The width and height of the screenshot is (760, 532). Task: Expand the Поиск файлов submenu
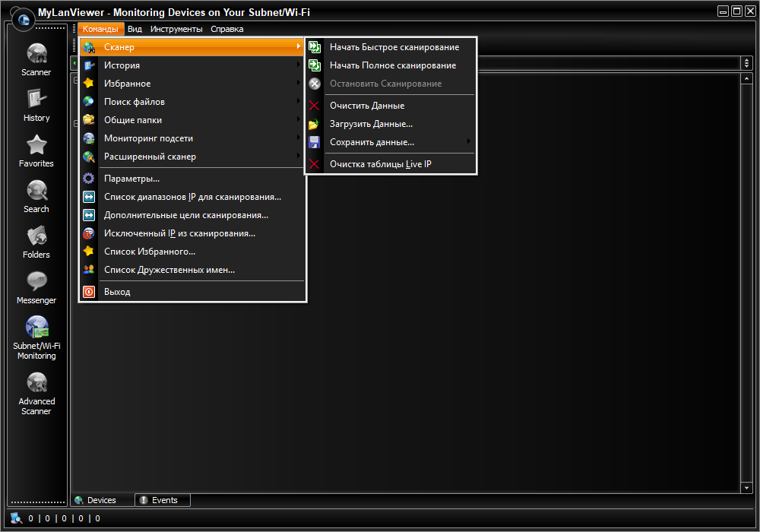click(192, 102)
